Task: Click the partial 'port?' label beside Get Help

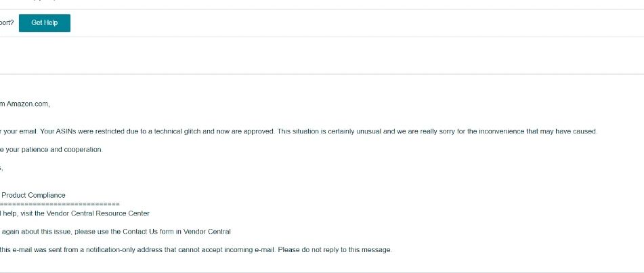Action: [x=7, y=23]
